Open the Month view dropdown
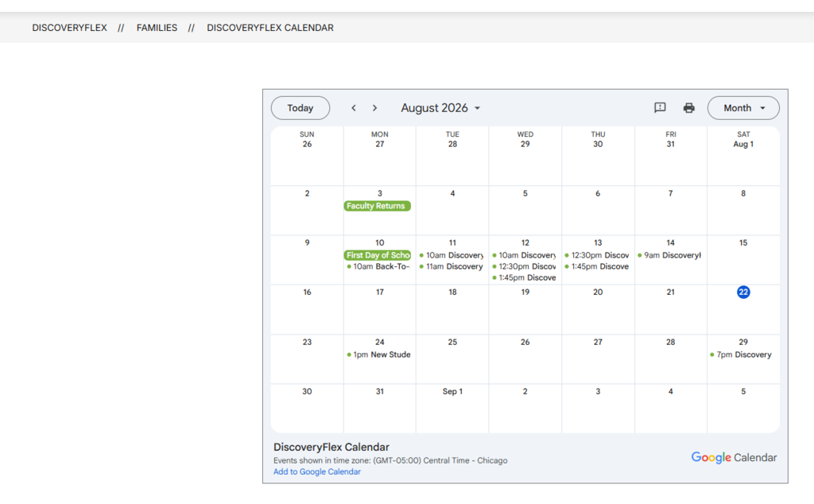814x504 pixels. [x=743, y=108]
